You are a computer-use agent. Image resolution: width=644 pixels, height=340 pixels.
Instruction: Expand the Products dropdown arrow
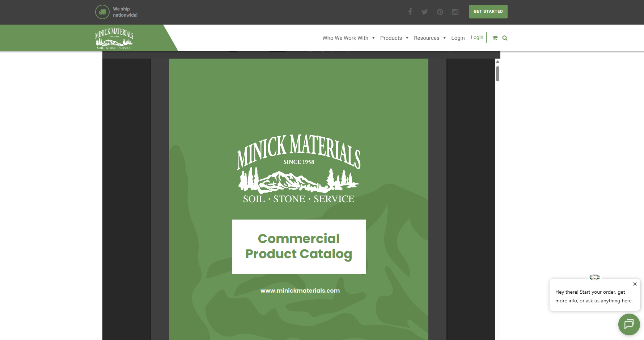(x=407, y=38)
